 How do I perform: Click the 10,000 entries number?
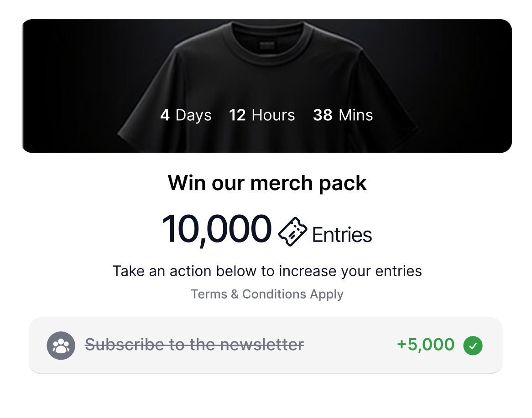[216, 229]
